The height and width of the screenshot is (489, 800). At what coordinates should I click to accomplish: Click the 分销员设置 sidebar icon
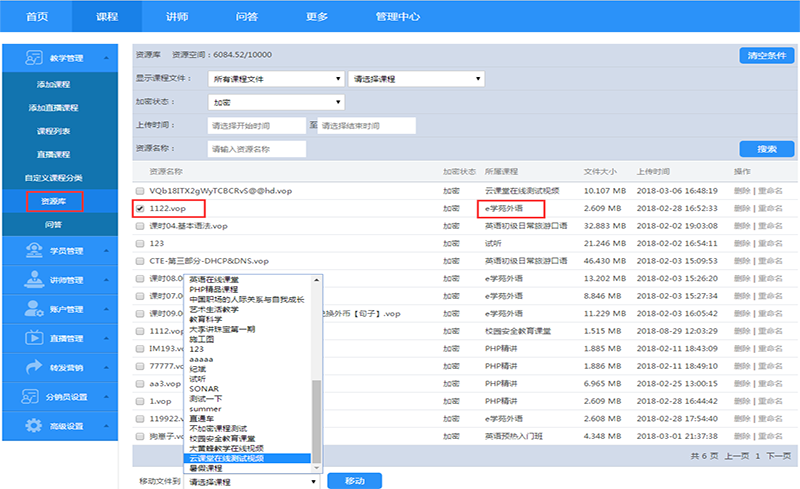pyautogui.click(x=31, y=397)
